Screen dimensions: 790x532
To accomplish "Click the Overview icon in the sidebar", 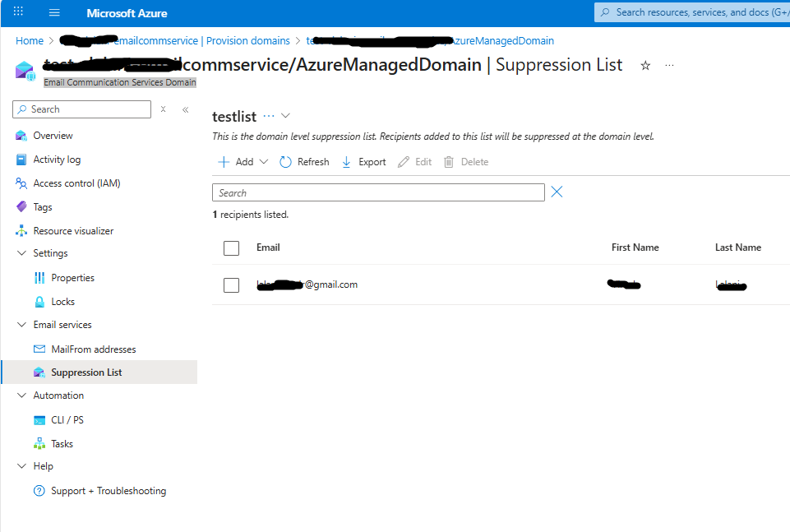I will [x=21, y=136].
